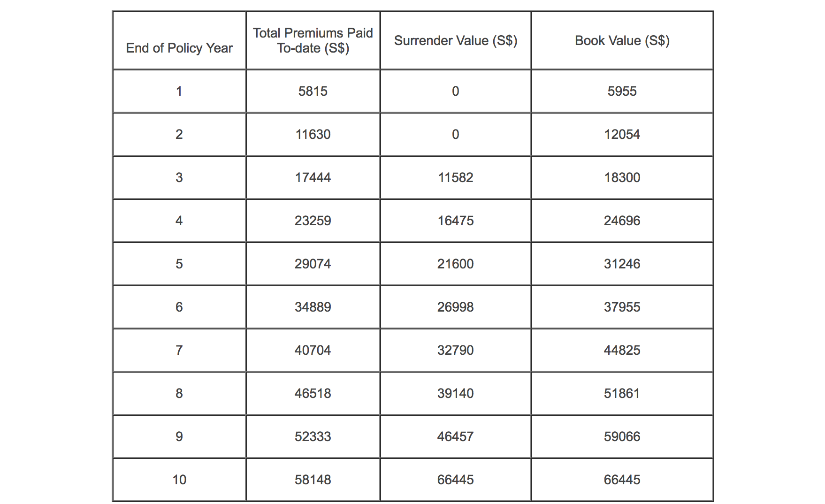Click surrender value 11582
Viewport: 825px width, 504px height.
(456, 177)
